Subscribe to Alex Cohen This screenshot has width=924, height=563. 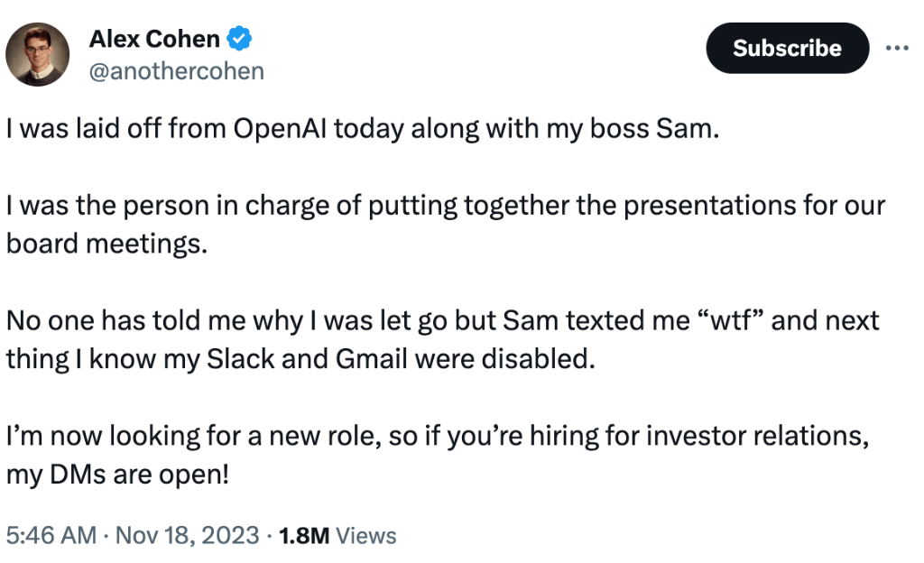pos(787,49)
